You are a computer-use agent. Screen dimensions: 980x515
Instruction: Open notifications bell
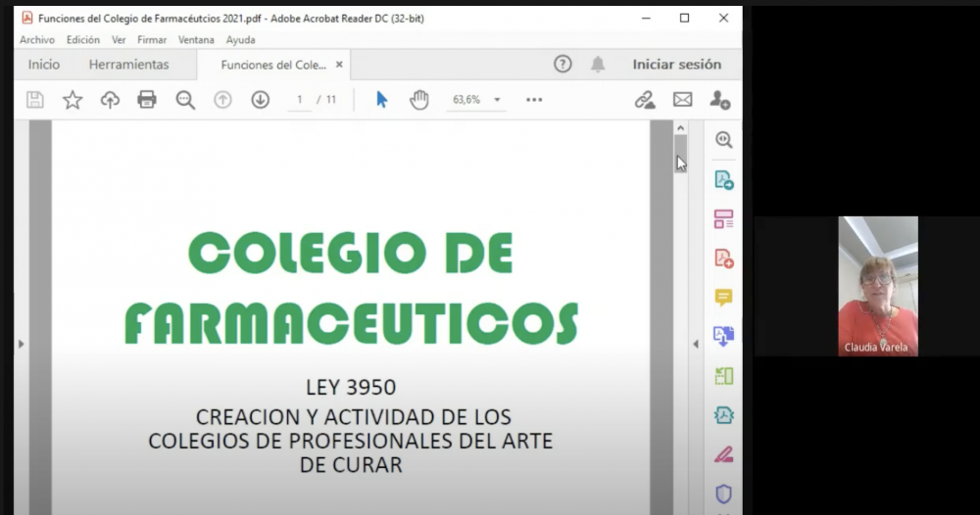[x=598, y=64]
